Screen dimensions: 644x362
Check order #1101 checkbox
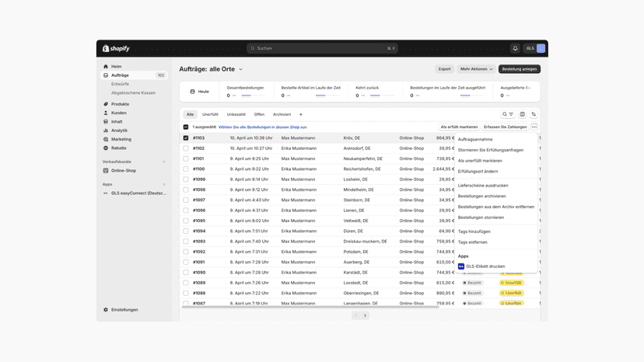(x=186, y=158)
